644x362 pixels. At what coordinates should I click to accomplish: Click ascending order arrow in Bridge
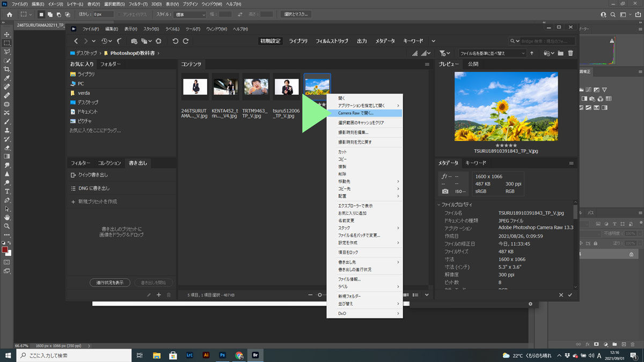tap(532, 53)
